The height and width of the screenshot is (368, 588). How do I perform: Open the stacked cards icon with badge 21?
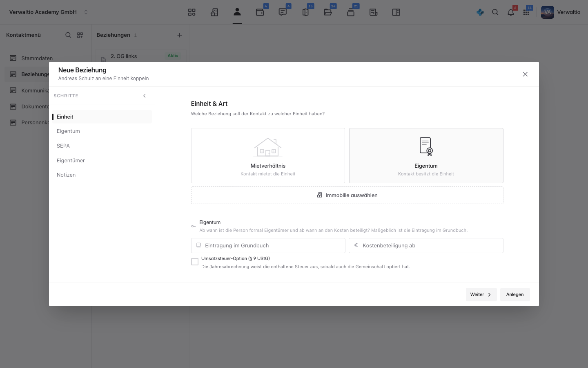click(x=351, y=12)
